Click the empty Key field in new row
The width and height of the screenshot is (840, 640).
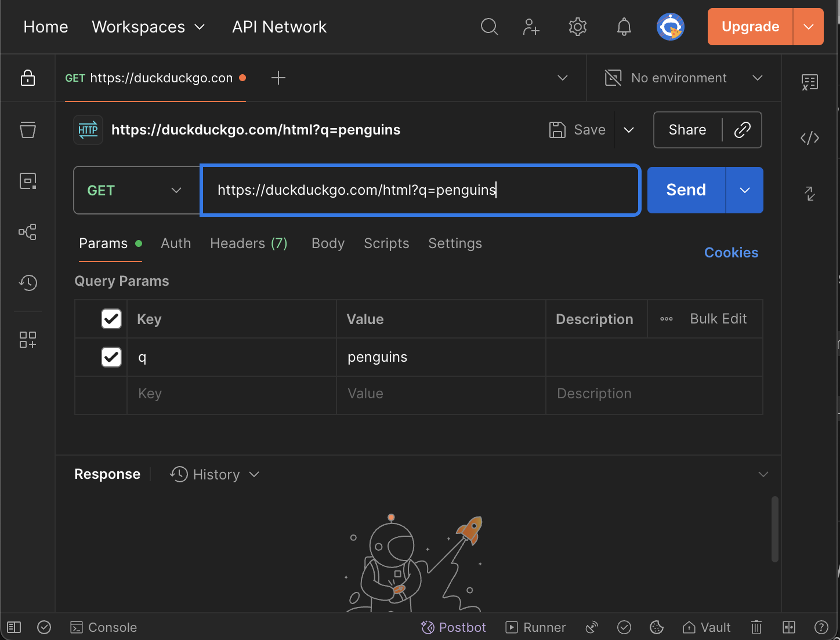tap(231, 395)
